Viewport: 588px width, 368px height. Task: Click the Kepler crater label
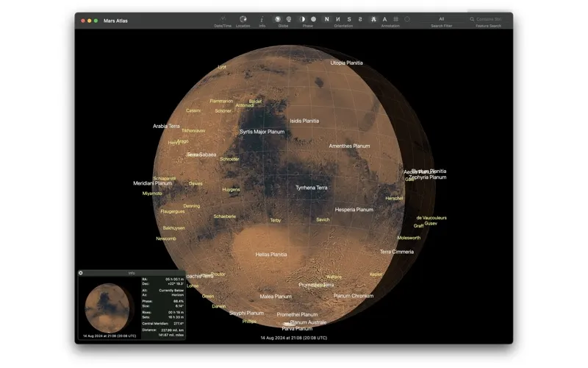(x=376, y=275)
